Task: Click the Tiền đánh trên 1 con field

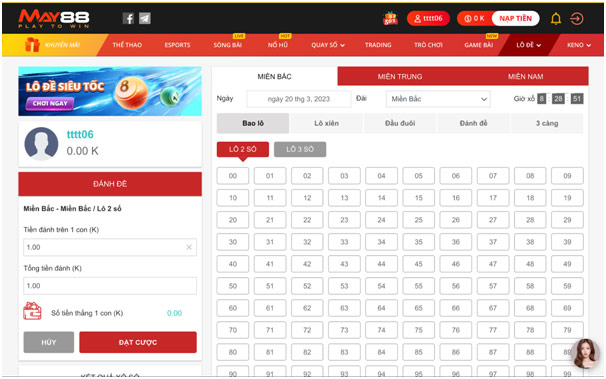Action: click(x=110, y=247)
